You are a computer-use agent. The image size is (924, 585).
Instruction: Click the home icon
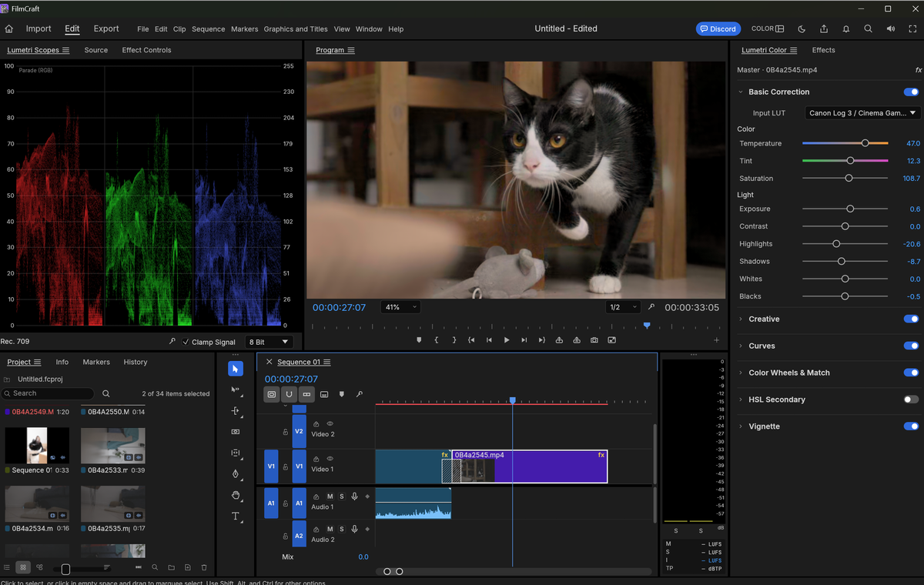click(x=9, y=28)
